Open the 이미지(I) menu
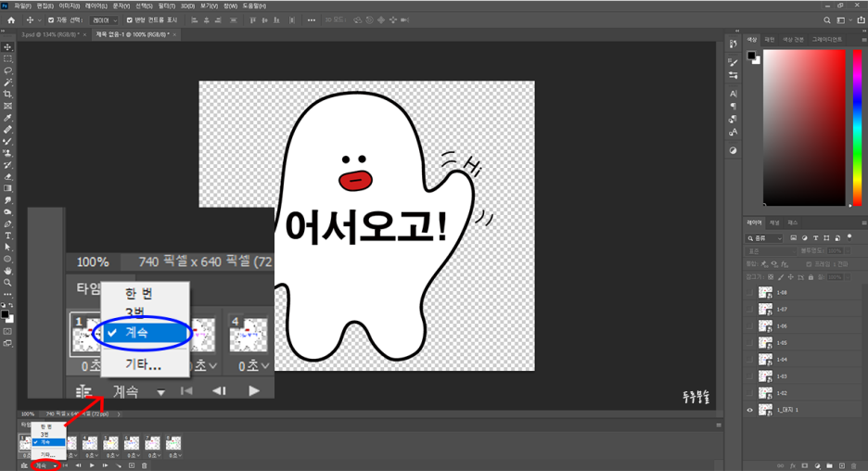868x471 pixels. click(70, 6)
